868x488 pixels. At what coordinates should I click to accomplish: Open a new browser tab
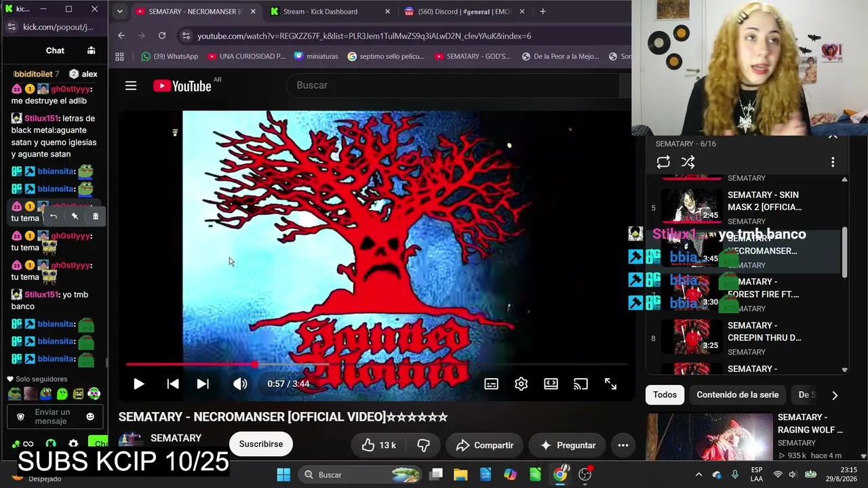click(542, 12)
